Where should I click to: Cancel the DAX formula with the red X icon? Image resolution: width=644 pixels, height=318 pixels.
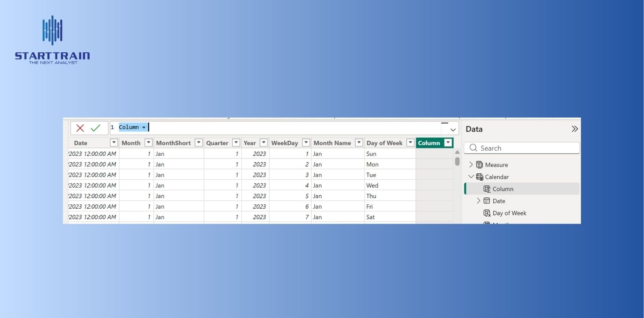[x=80, y=127]
